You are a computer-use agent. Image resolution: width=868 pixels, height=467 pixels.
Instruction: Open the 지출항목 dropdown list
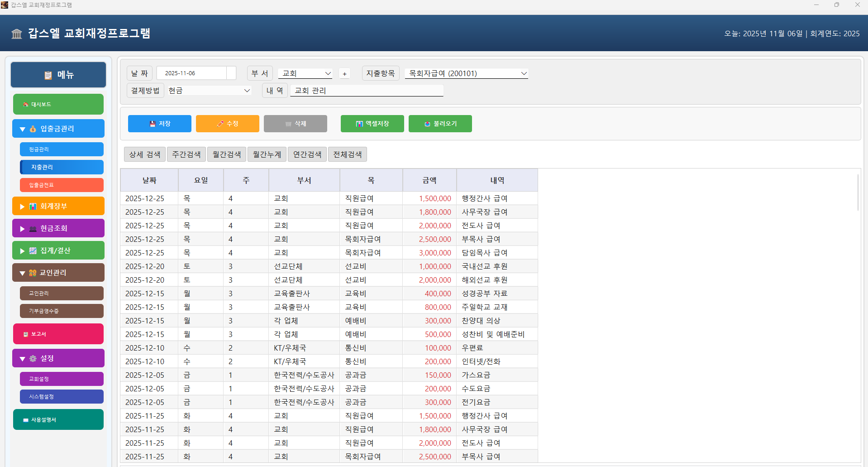pyautogui.click(x=523, y=73)
